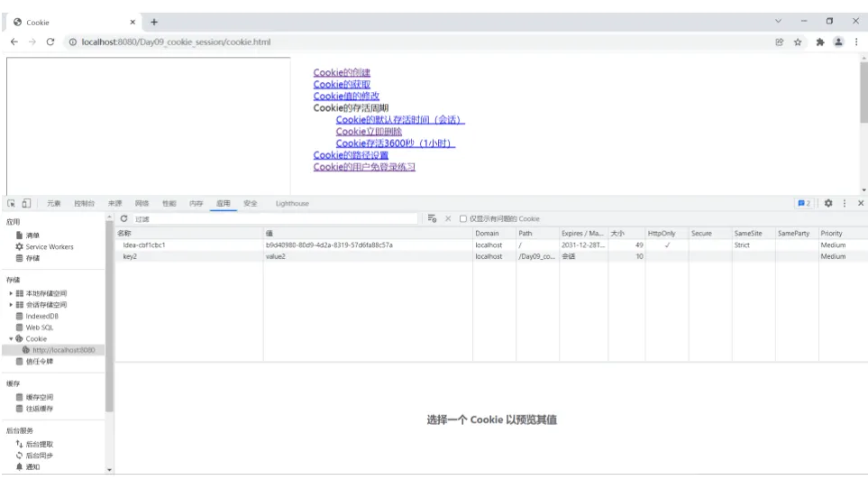
Task: Open DevTools more options menu
Action: 845,203
